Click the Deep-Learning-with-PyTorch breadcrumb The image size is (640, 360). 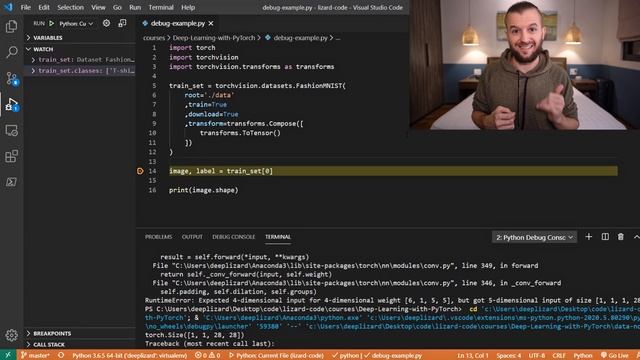[213, 38]
